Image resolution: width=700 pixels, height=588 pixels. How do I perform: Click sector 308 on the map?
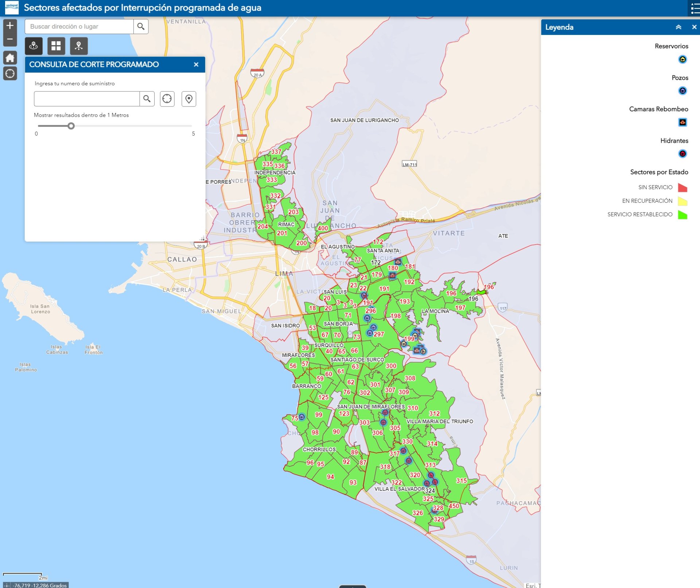(410, 378)
